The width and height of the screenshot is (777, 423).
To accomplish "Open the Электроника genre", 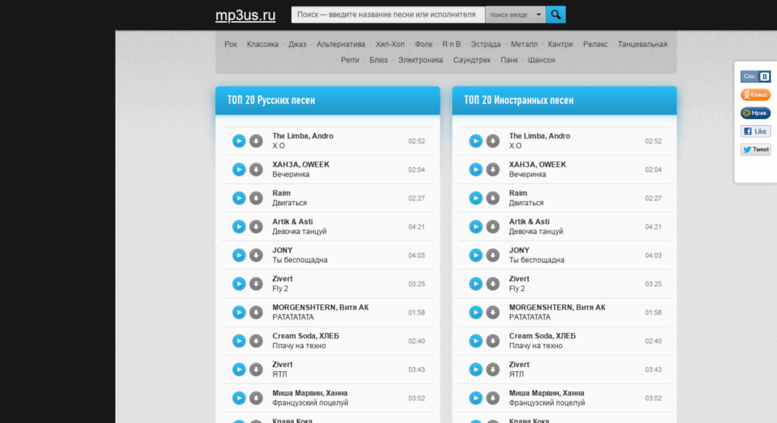I will [x=421, y=60].
